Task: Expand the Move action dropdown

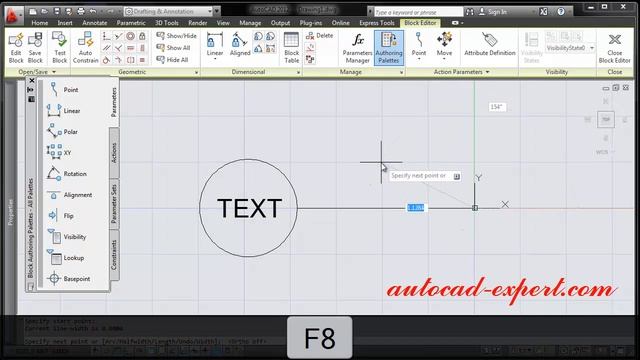Action: [444, 60]
